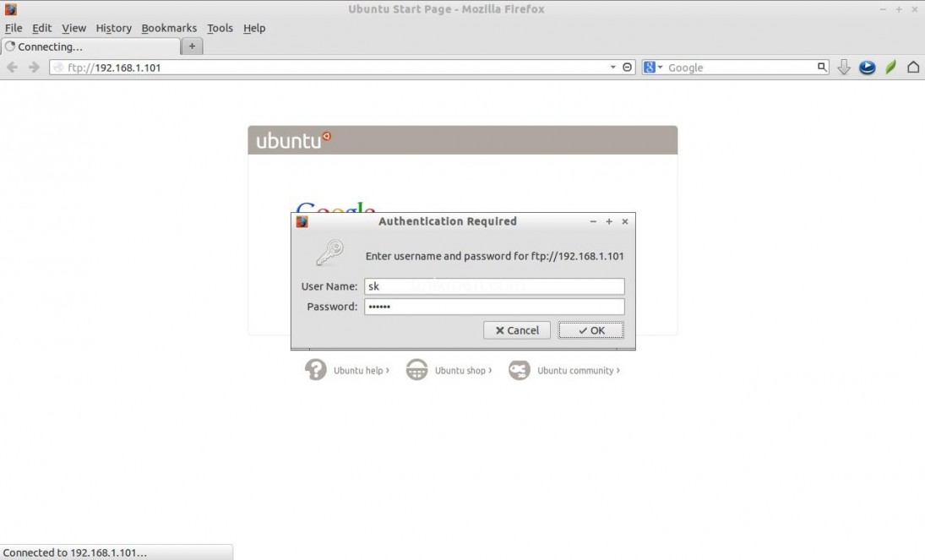
Task: Click the ubuntu logo in banner
Action: point(293,140)
